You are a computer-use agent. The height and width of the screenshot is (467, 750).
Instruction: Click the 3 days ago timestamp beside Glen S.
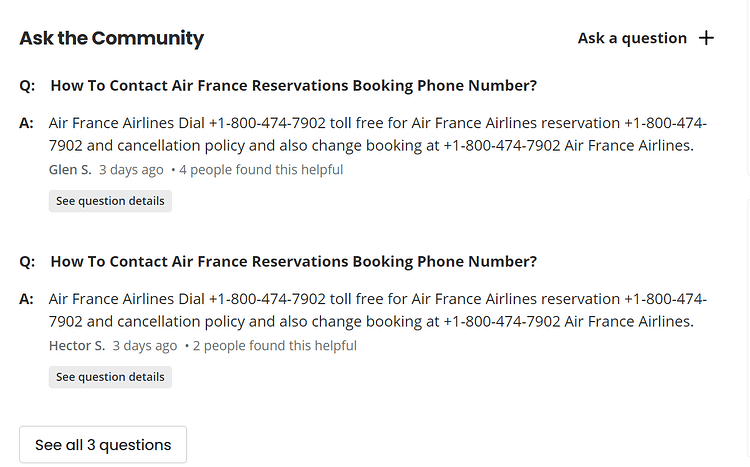point(131,170)
